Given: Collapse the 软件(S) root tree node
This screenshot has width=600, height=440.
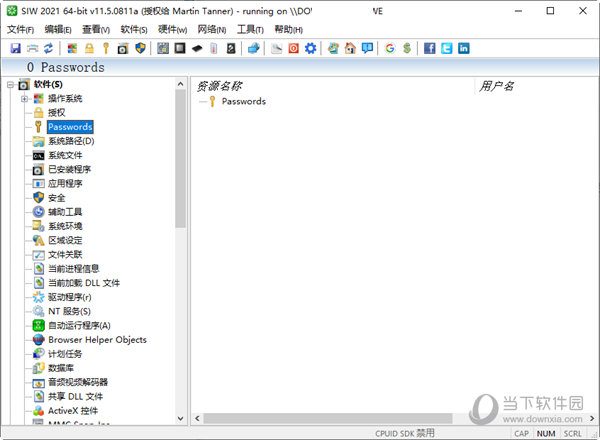Looking at the screenshot, I should click(10, 84).
